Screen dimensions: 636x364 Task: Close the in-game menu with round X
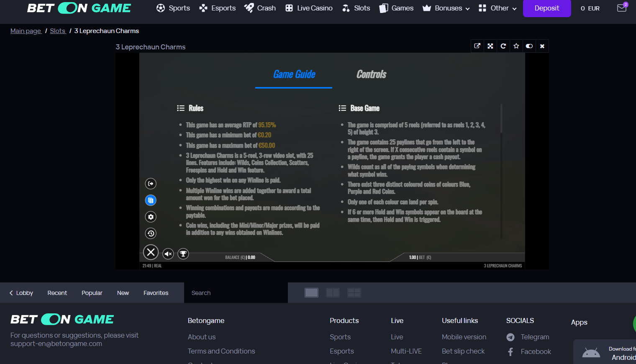click(151, 252)
